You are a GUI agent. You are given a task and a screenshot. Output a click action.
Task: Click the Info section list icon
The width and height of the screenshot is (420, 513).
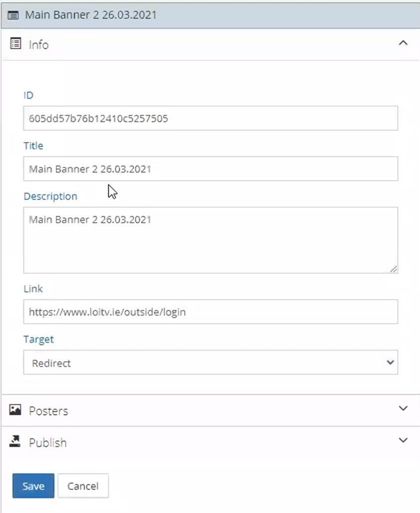click(15, 44)
